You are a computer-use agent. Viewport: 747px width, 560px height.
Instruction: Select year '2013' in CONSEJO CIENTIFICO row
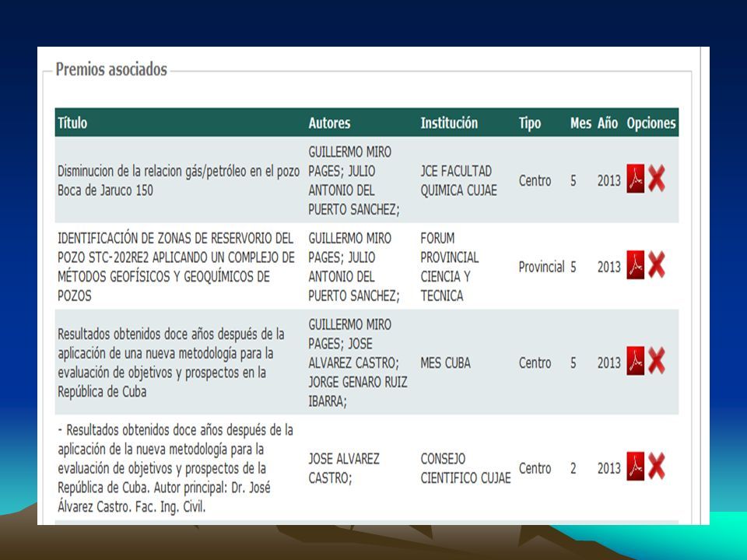[608, 468]
